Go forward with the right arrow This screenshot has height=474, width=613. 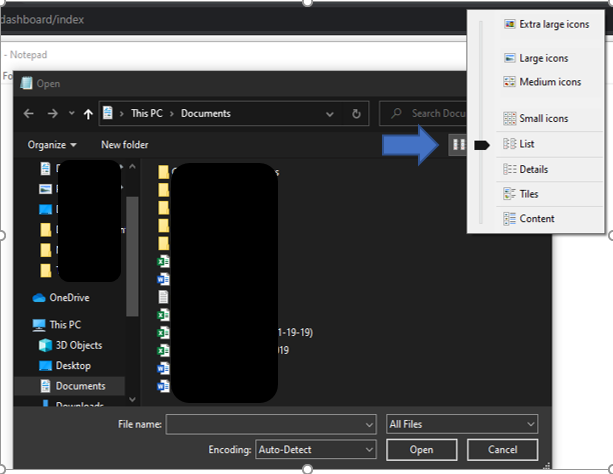click(52, 114)
